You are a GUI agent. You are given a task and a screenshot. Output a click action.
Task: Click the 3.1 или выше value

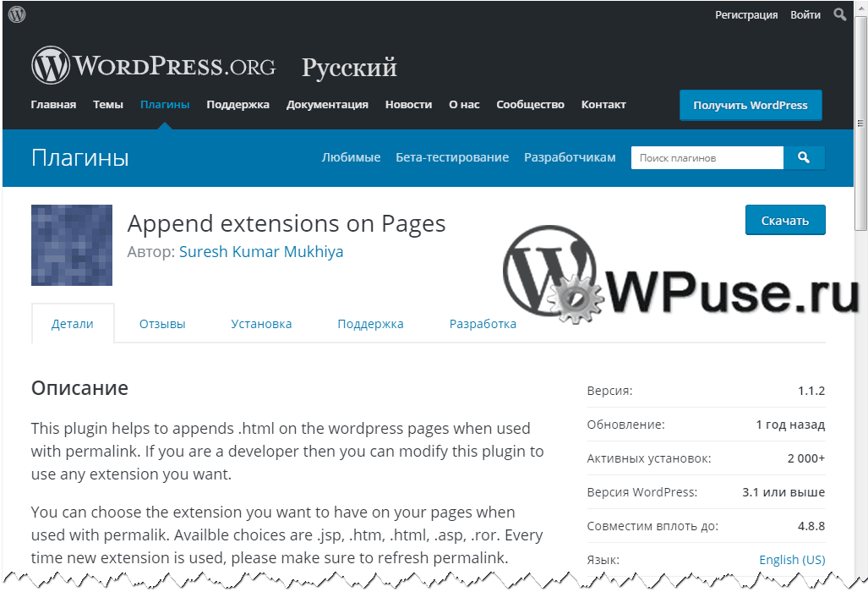[783, 492]
